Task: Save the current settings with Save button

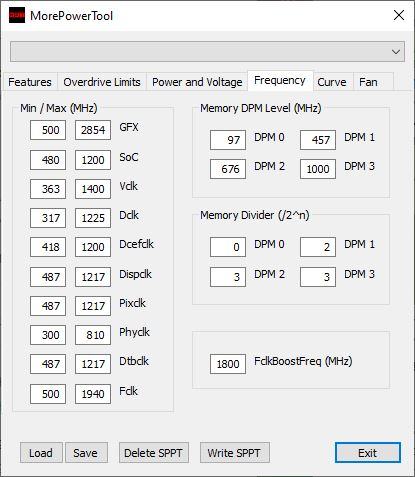Action: point(86,453)
